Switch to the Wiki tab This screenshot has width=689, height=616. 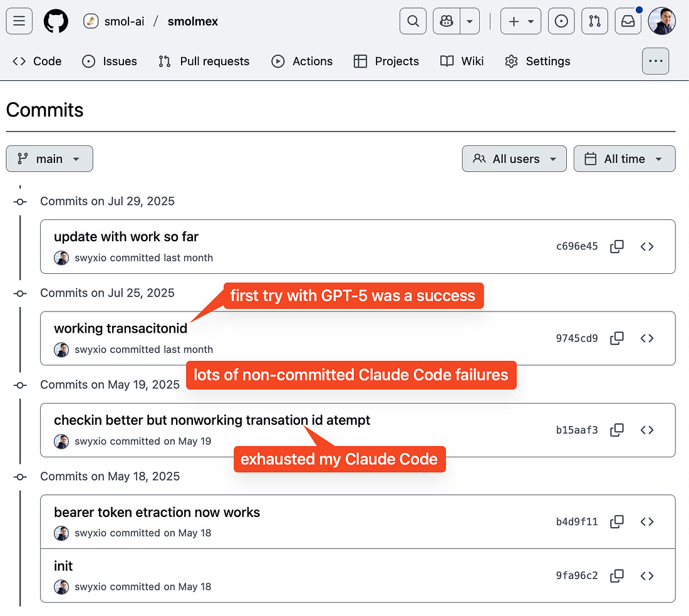tap(462, 61)
